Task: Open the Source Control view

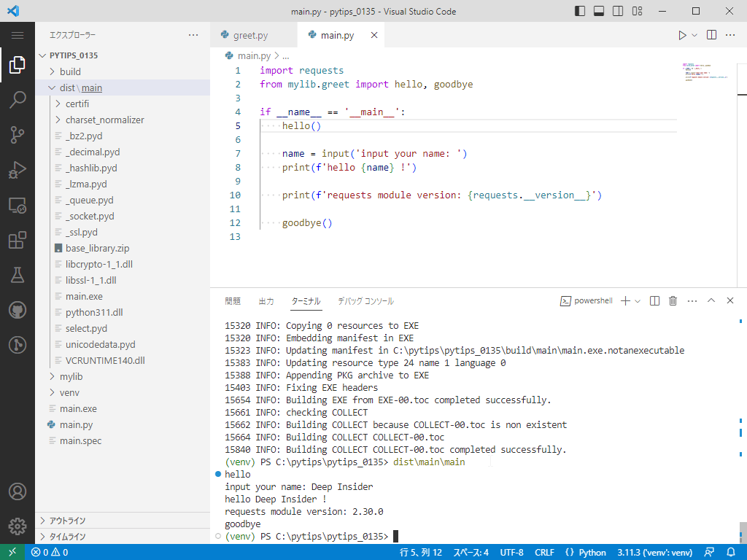Action: 18,135
